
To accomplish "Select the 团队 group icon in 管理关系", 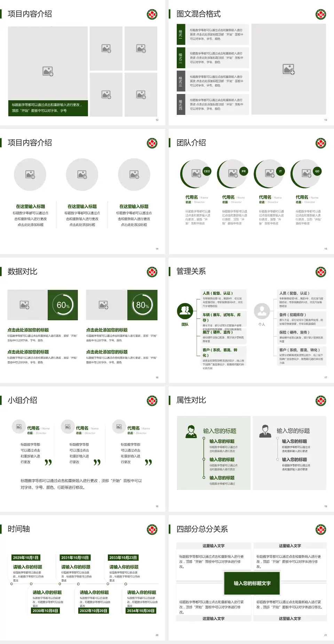I will click(x=185, y=311).
